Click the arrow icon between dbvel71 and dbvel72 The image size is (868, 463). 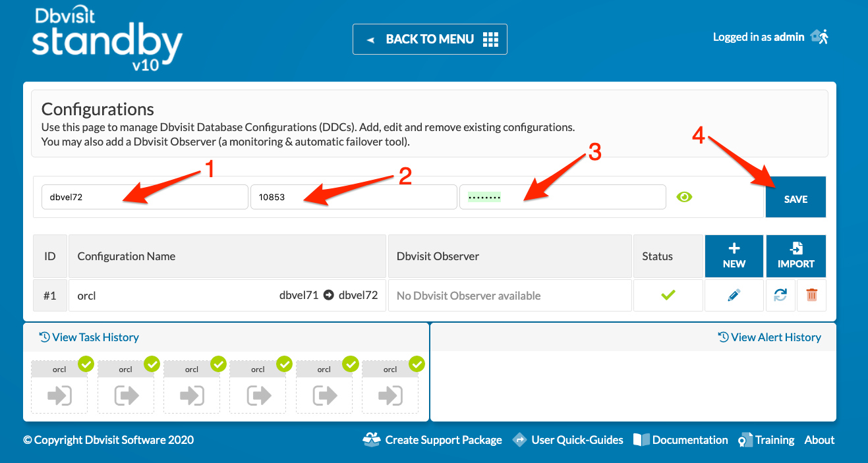coord(329,295)
